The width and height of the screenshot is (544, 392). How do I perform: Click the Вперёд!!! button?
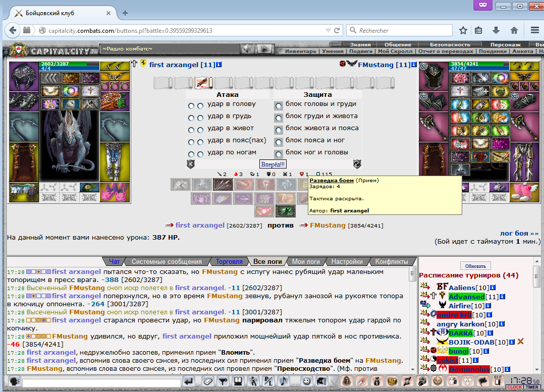click(x=273, y=164)
